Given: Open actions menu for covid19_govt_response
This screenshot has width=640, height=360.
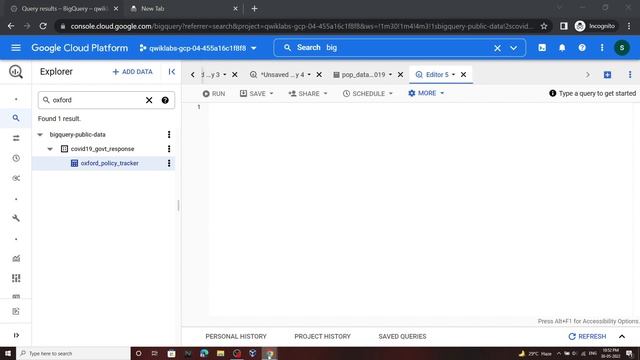Looking at the screenshot, I should [169, 149].
